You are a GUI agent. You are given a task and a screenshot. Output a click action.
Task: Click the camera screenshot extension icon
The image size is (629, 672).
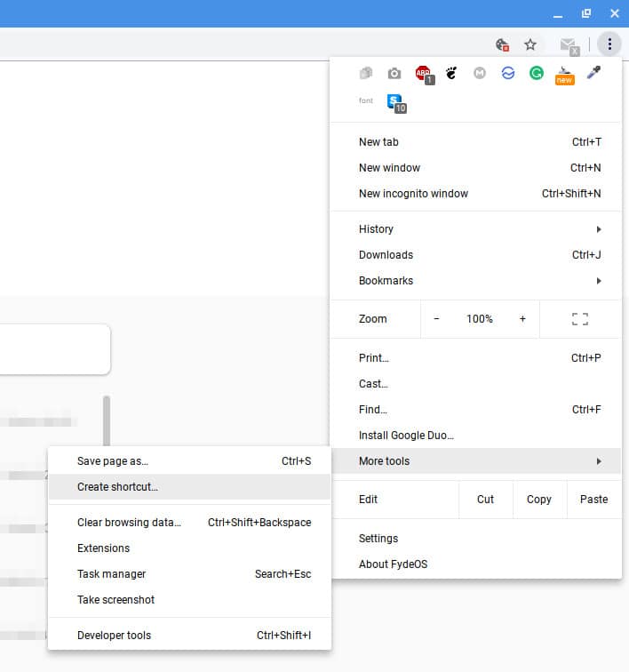tap(394, 74)
